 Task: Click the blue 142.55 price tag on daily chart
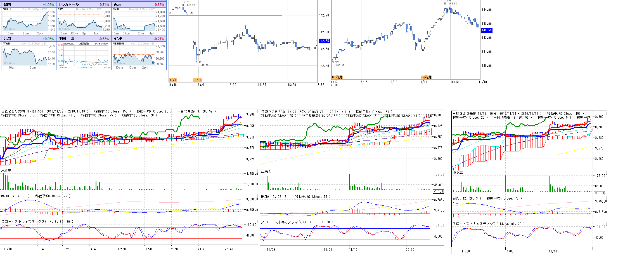487,30
